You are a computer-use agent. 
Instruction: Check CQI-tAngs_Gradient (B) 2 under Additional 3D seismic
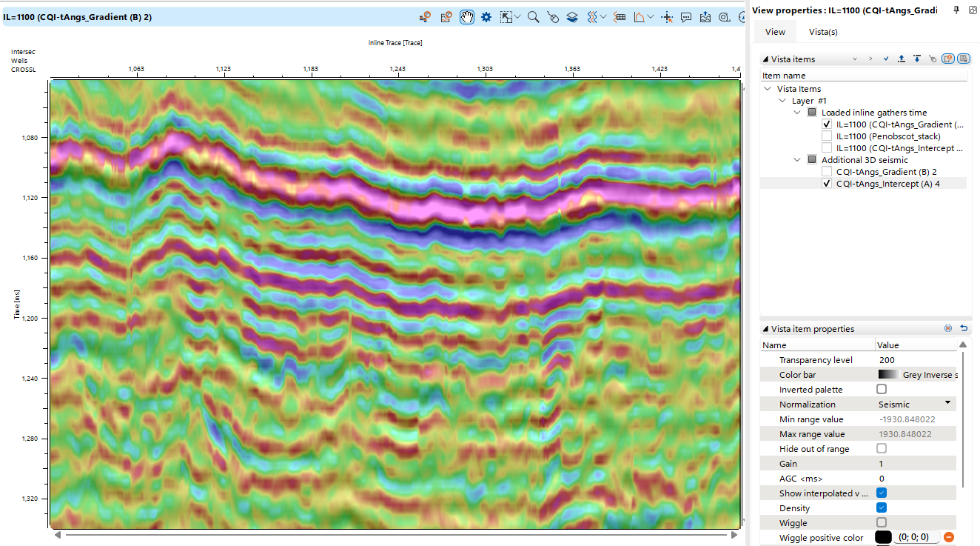pyautogui.click(x=827, y=171)
